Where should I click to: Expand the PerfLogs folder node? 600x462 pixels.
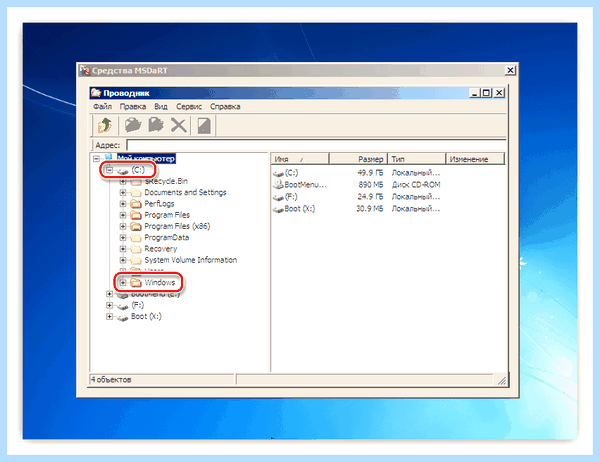(x=123, y=204)
